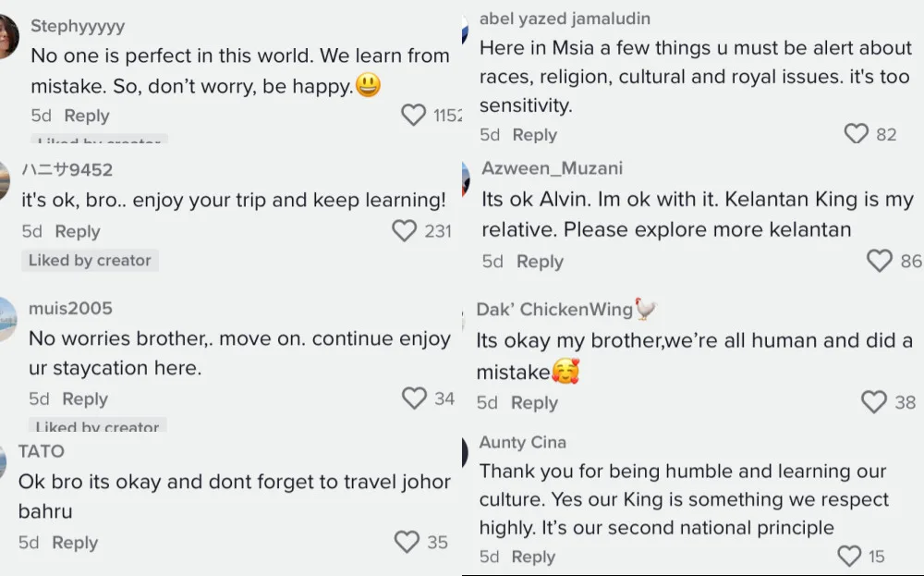Heart Aunty Cina's comment
The image size is (924, 576).
(x=849, y=556)
